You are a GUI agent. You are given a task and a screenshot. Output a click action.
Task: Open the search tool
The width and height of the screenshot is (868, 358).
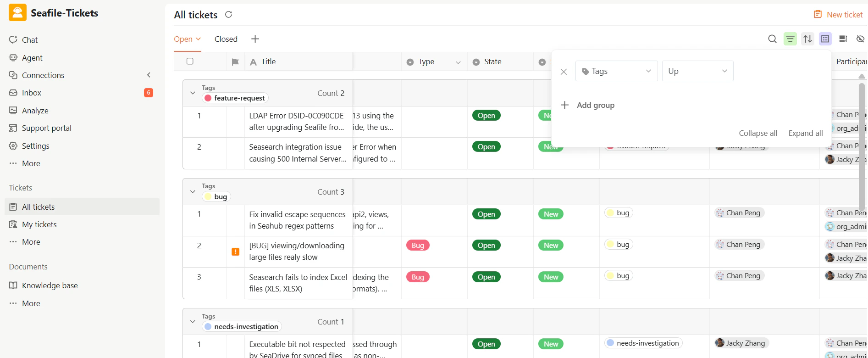click(772, 39)
